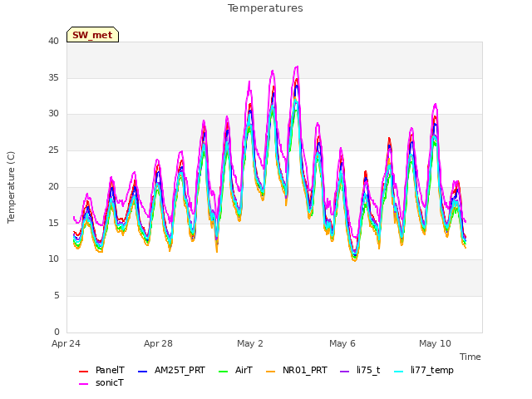Click the 25 y-axis tick label

click(53, 150)
